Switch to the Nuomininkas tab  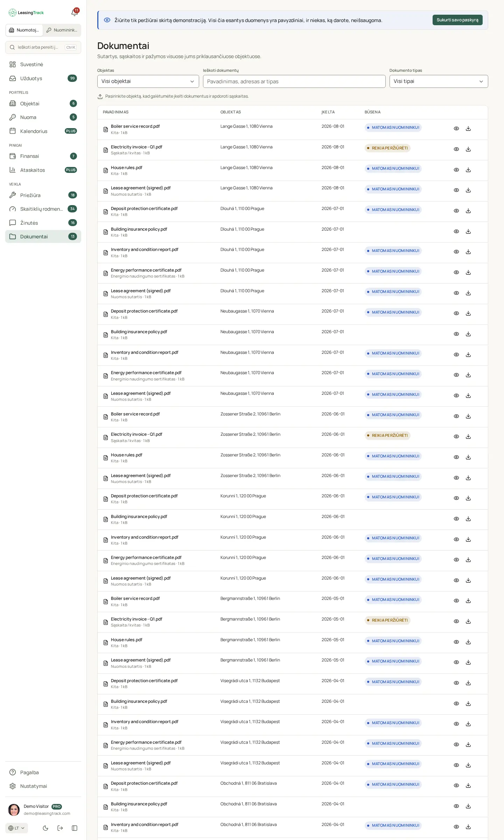[62, 30]
